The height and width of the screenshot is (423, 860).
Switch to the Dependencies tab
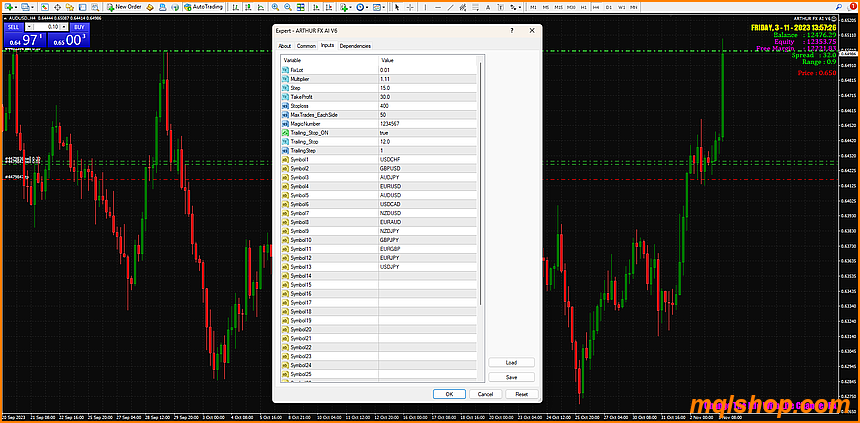coord(355,46)
